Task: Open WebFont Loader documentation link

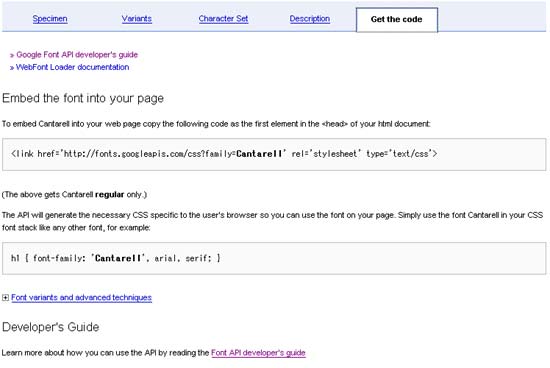Action: click(72, 67)
